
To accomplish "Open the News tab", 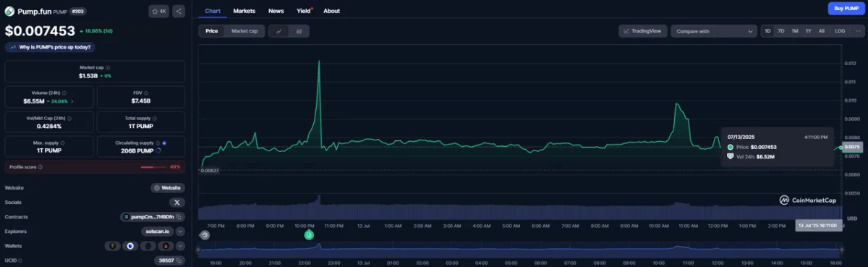I will (276, 11).
